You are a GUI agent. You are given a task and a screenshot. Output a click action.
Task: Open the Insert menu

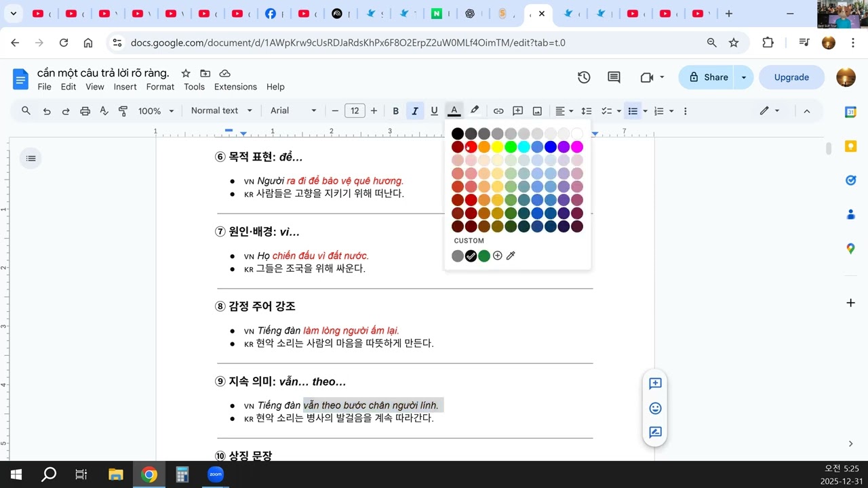coord(125,87)
